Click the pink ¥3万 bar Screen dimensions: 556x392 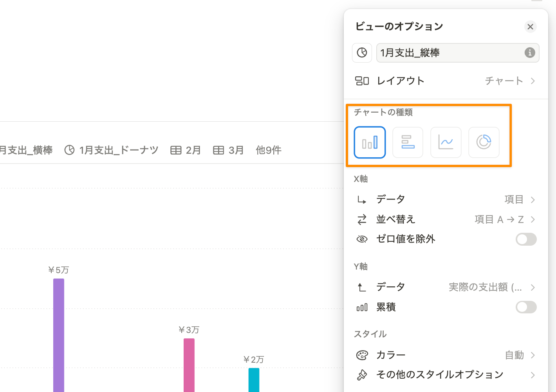189,365
